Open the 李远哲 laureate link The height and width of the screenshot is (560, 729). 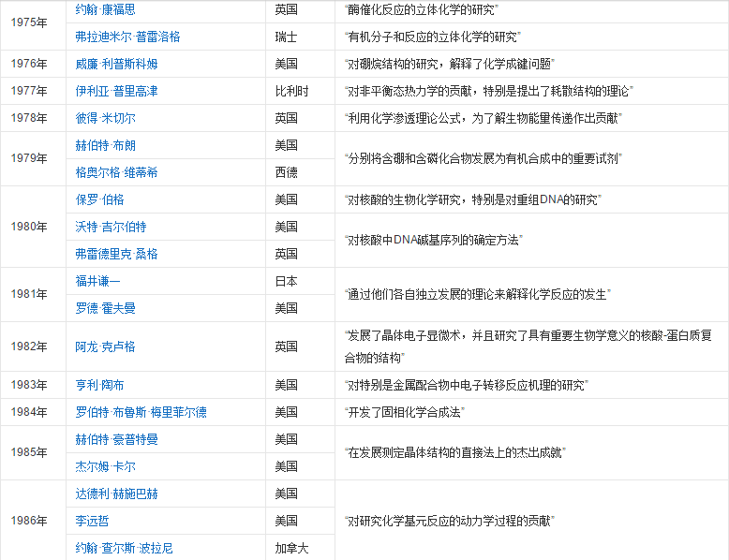pos(92,521)
